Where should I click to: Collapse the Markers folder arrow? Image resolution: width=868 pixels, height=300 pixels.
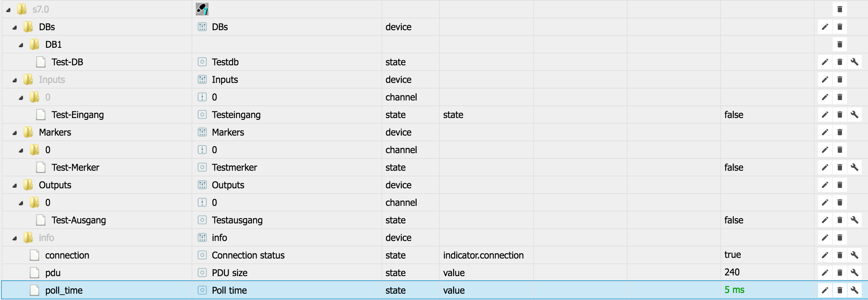point(15,133)
